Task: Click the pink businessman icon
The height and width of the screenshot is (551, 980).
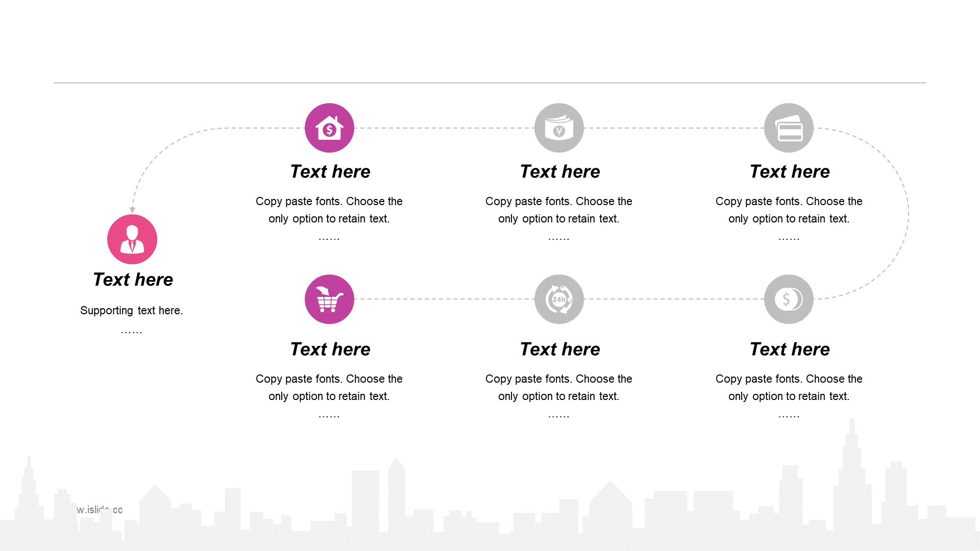Action: pos(132,239)
